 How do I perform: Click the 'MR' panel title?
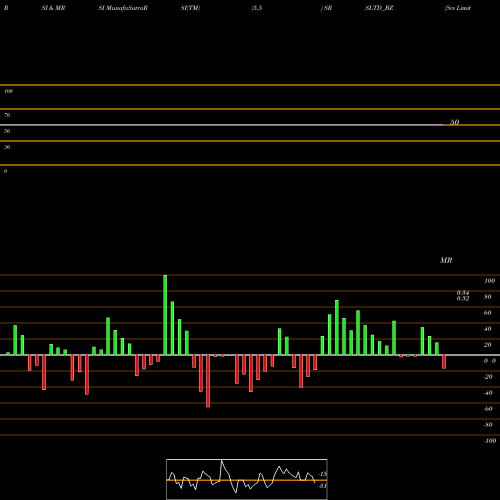tap(446, 260)
